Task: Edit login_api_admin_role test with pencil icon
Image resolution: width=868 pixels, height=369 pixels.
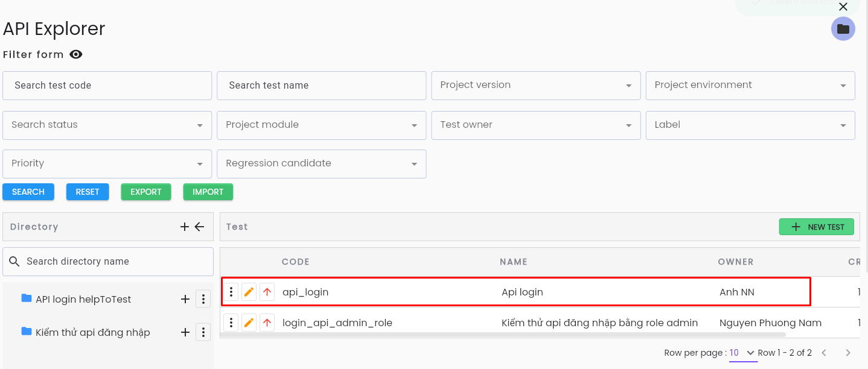Action: tap(249, 323)
